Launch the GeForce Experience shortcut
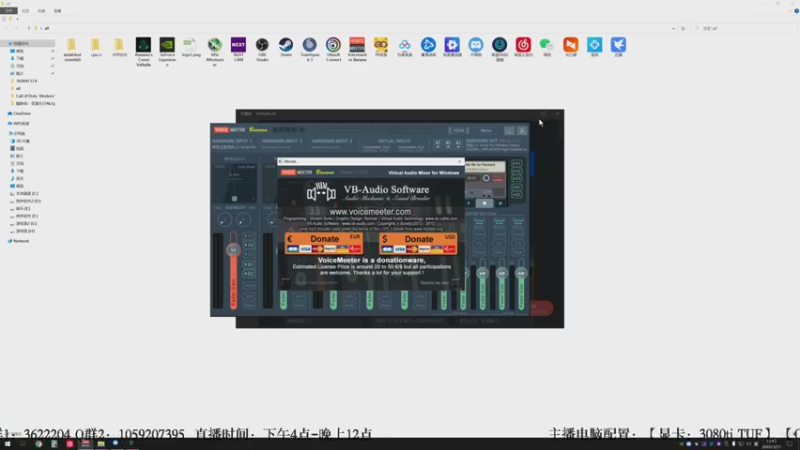 pos(167,52)
